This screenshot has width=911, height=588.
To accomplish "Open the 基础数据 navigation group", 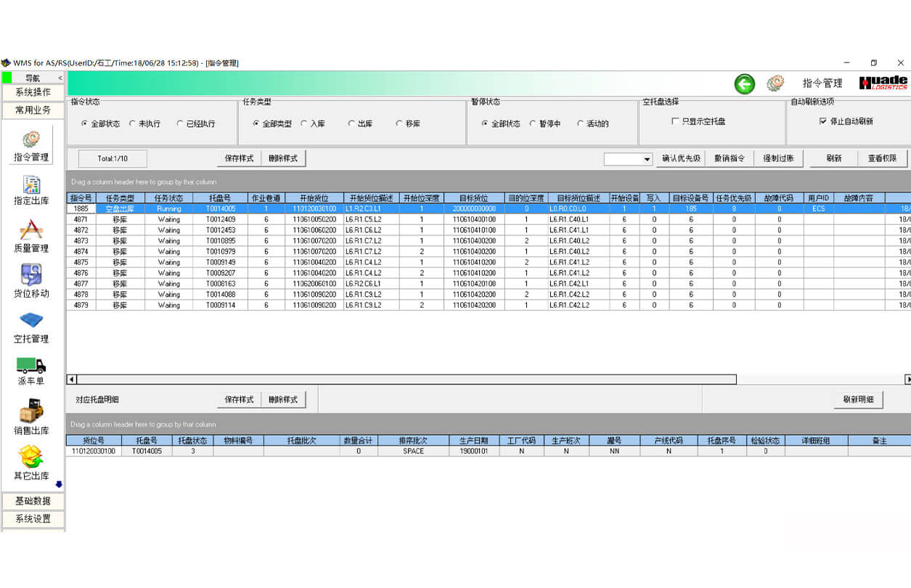I will click(x=33, y=501).
